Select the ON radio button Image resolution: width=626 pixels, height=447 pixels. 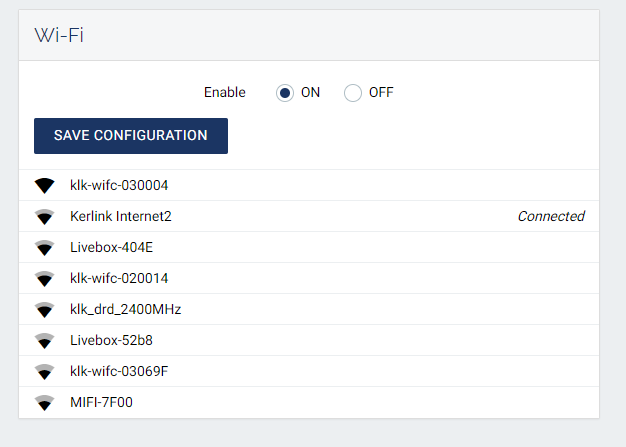[x=285, y=93]
